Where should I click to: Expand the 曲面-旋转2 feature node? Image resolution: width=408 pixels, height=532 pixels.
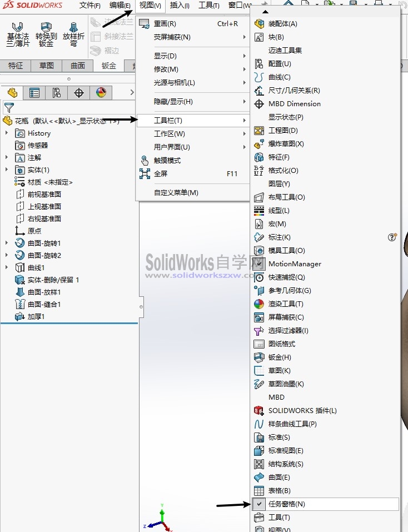(x=7, y=255)
